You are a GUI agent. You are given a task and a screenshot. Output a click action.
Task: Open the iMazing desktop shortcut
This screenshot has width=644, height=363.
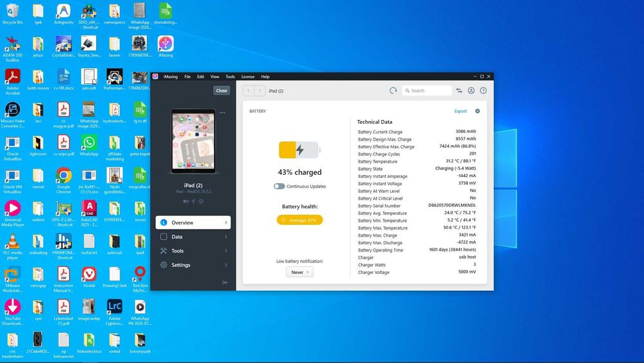[x=166, y=46]
